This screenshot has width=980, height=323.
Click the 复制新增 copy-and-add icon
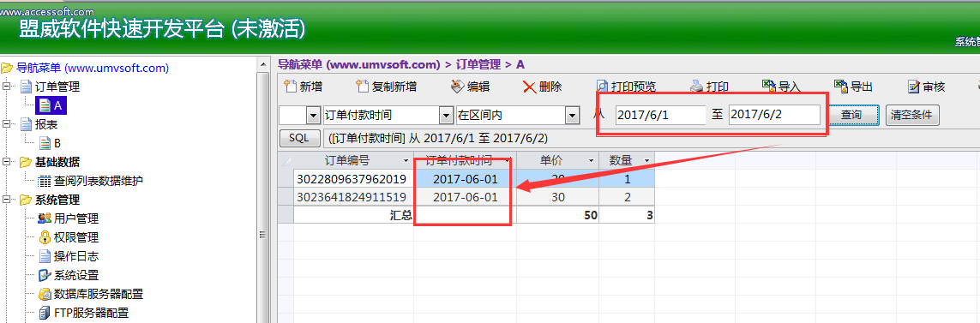[x=363, y=87]
